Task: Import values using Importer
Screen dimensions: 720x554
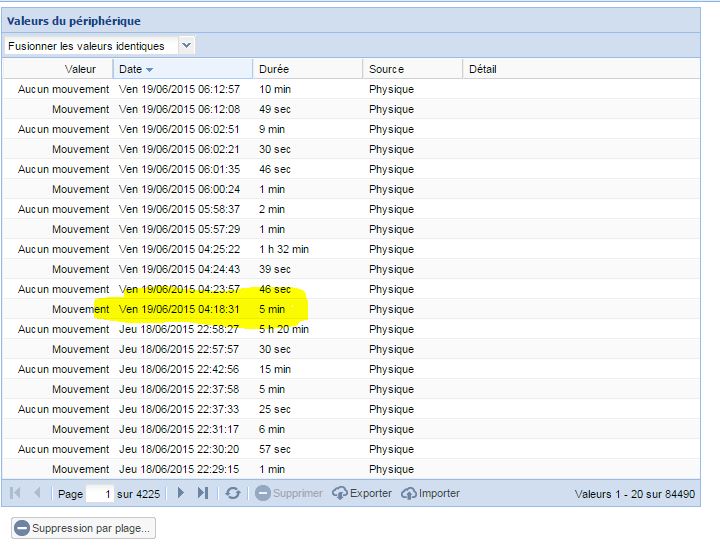Action: [431, 493]
